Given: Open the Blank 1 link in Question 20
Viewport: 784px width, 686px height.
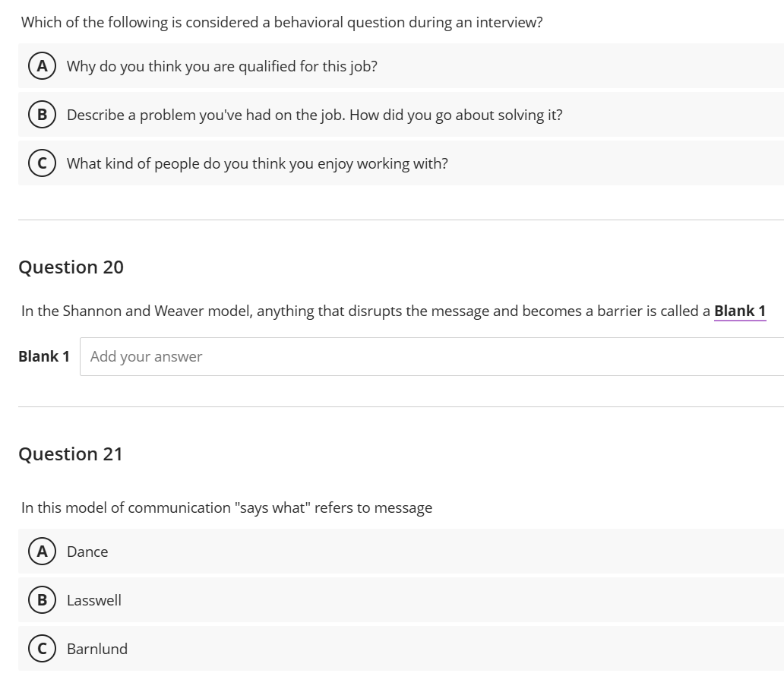Looking at the screenshot, I should tap(740, 311).
